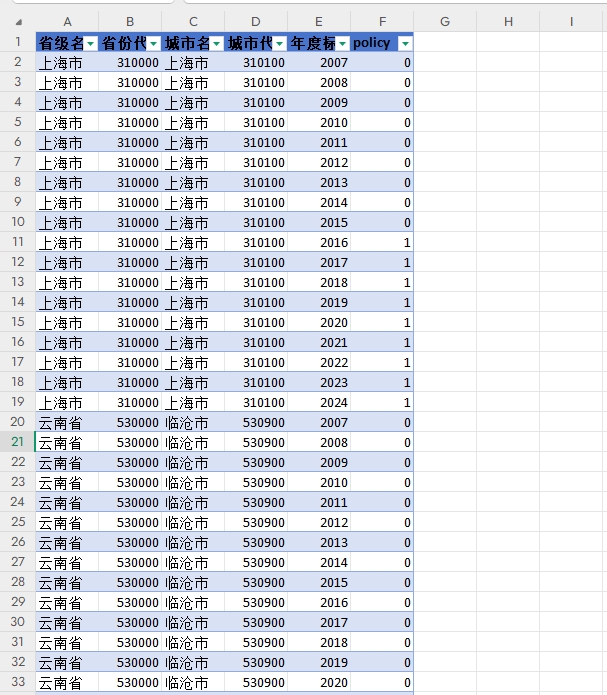Viewport: 607px width, 695px height.
Task: Click the policy header cell text
Action: click(372, 43)
